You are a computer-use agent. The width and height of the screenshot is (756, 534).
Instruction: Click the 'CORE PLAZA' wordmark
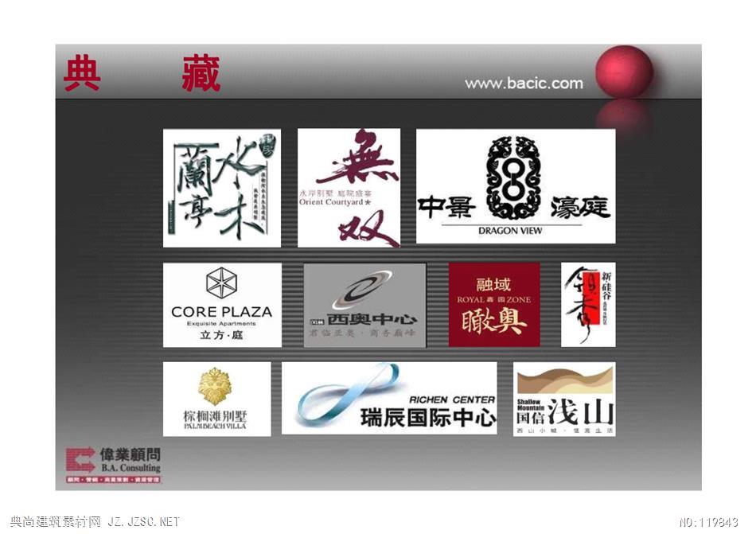pos(222,312)
